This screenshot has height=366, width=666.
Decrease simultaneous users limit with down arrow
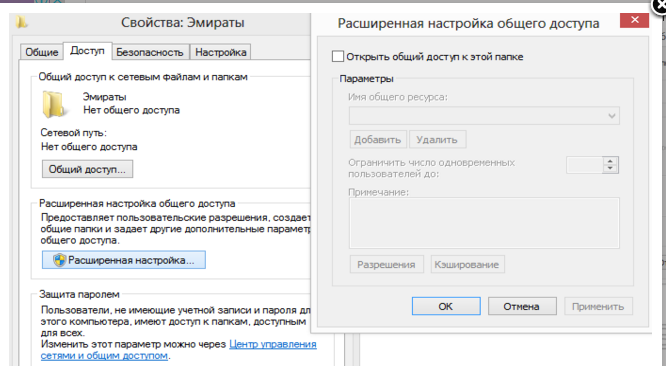[x=610, y=169]
